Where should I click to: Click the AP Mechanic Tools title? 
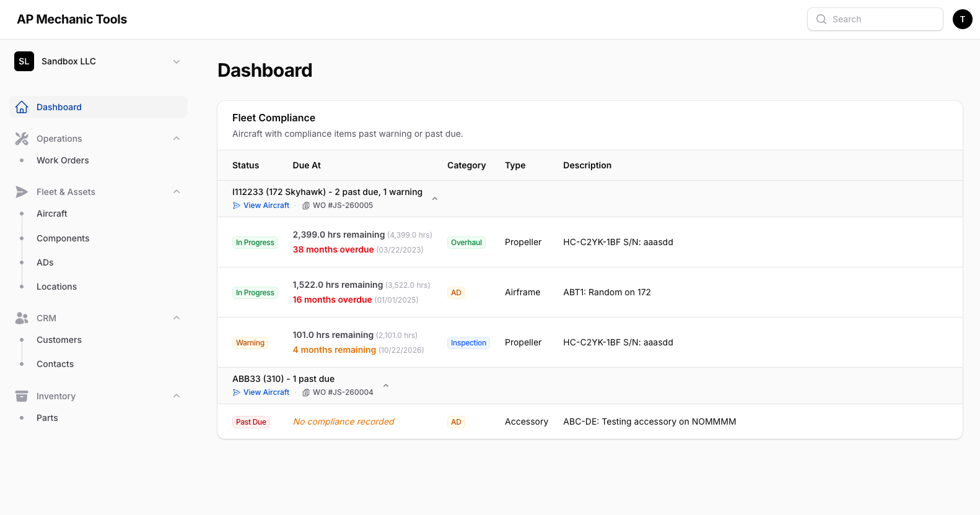[72, 19]
